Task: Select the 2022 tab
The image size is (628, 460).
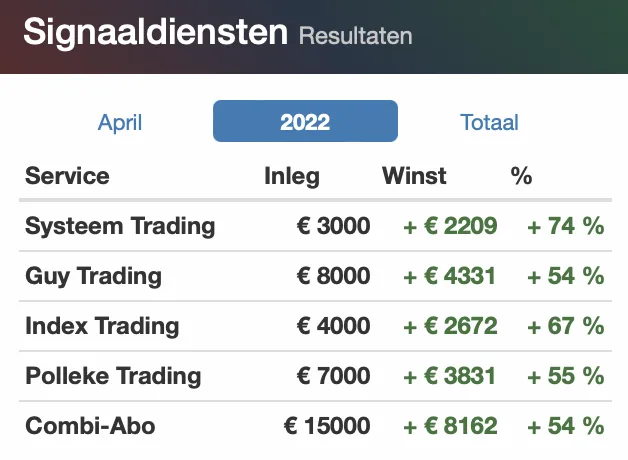Action: click(305, 121)
